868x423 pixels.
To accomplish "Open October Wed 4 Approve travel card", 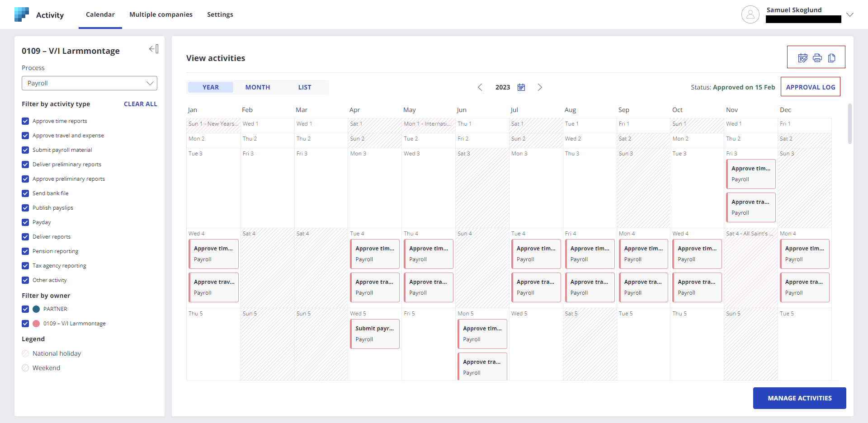I will click(x=697, y=287).
